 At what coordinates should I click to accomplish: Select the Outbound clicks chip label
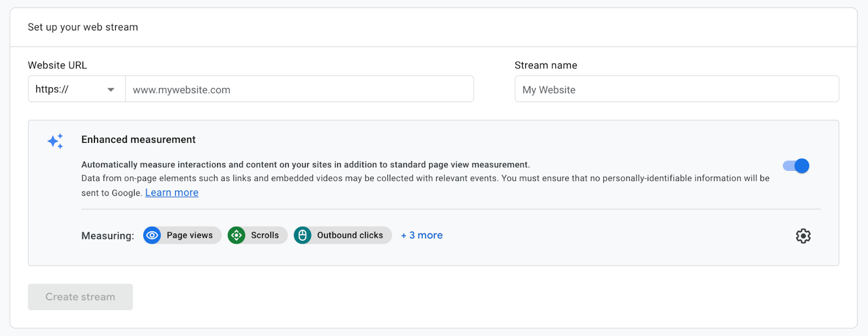[x=350, y=235]
